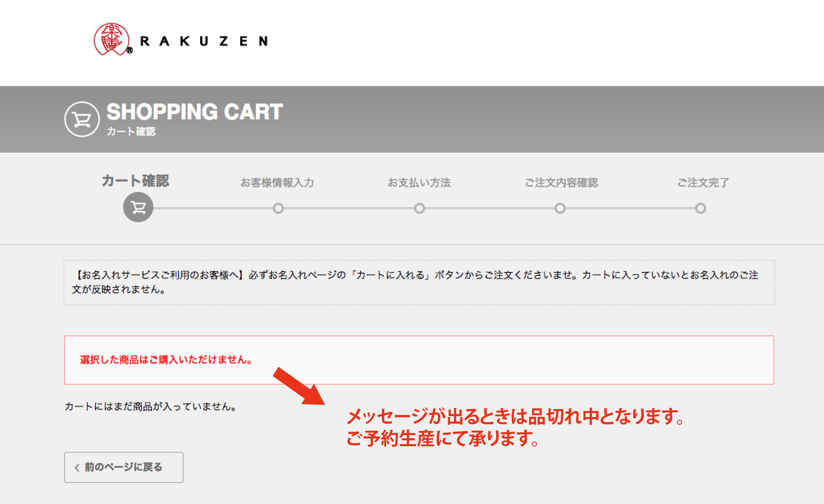The height and width of the screenshot is (504, 824).
Task: Select the filled cart step icon
Action: [138, 207]
